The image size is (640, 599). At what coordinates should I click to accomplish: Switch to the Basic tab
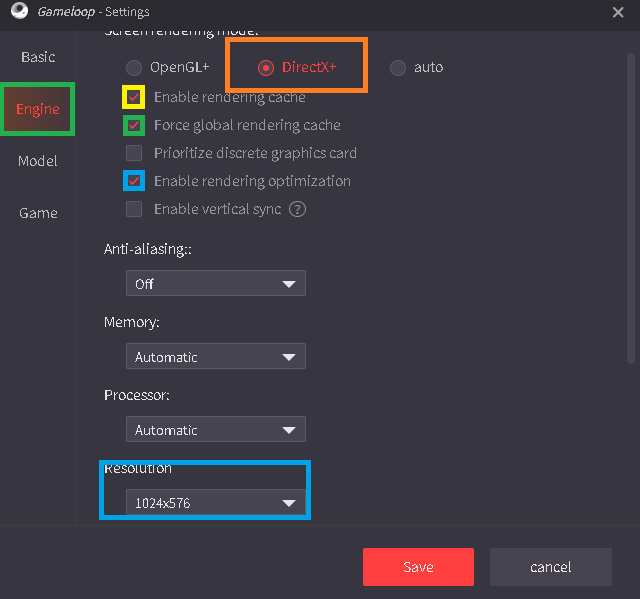point(38,57)
